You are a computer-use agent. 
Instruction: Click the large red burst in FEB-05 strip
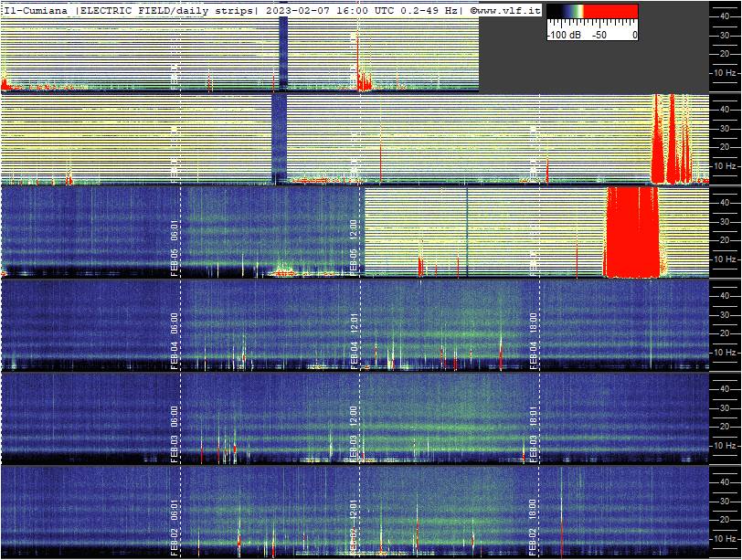tap(632, 231)
